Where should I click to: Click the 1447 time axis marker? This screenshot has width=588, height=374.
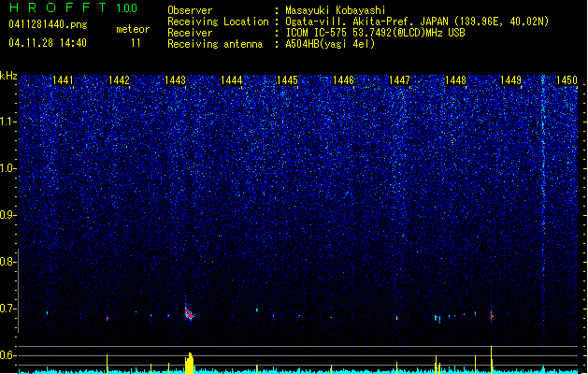[400, 80]
